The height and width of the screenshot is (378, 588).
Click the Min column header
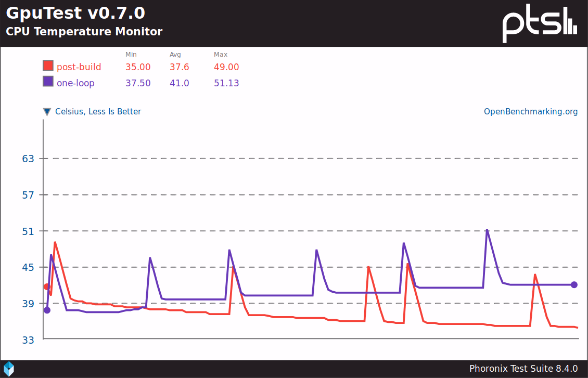click(x=131, y=55)
